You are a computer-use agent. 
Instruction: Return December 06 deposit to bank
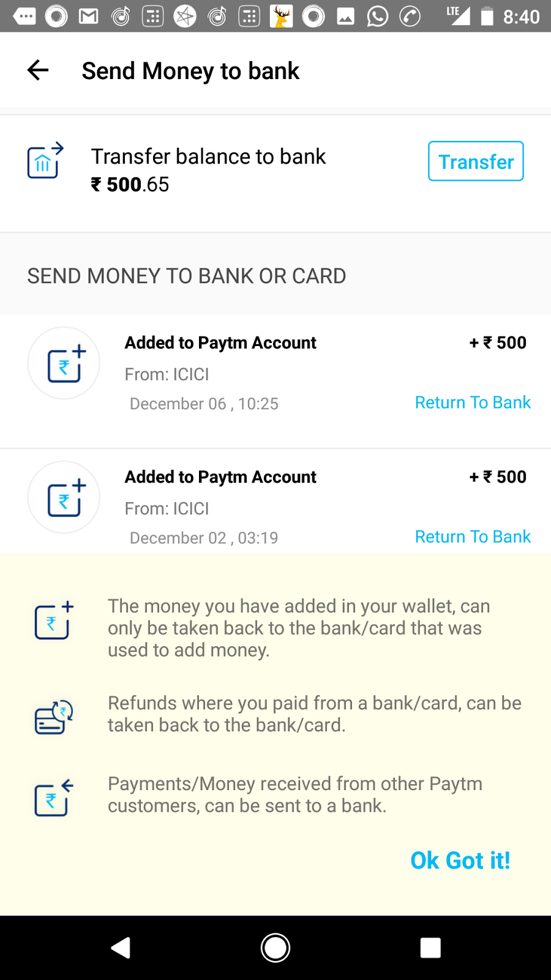(472, 402)
